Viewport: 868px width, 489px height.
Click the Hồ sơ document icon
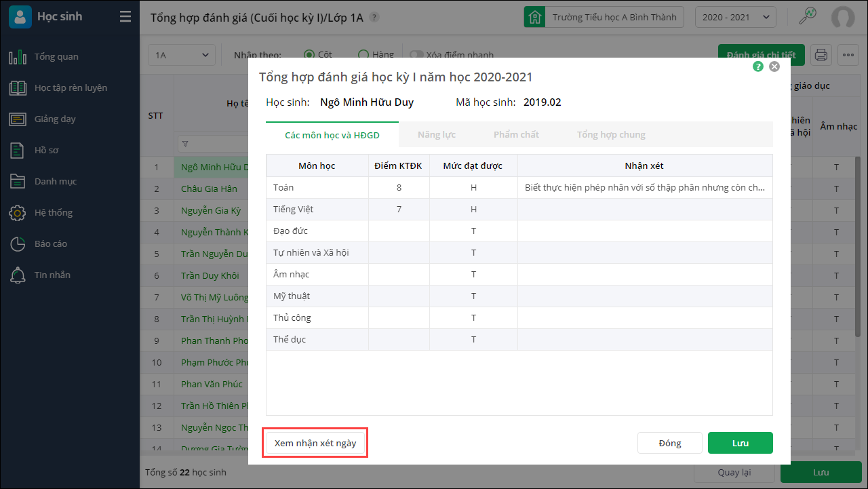18,151
